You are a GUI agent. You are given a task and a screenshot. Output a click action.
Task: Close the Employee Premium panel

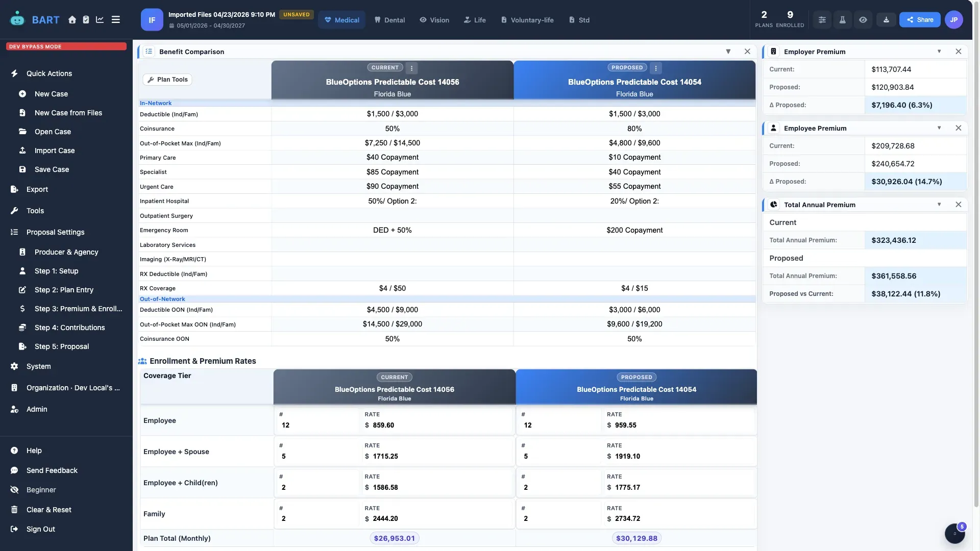tap(959, 128)
